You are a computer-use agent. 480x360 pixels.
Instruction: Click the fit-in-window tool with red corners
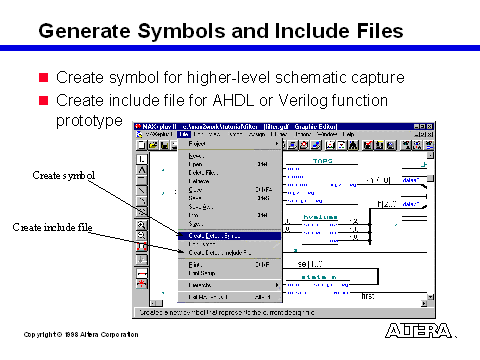click(x=142, y=247)
